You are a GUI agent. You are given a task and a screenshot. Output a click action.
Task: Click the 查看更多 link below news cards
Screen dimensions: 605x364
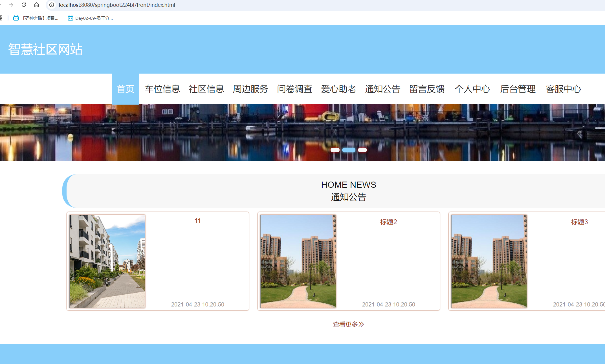point(348,324)
